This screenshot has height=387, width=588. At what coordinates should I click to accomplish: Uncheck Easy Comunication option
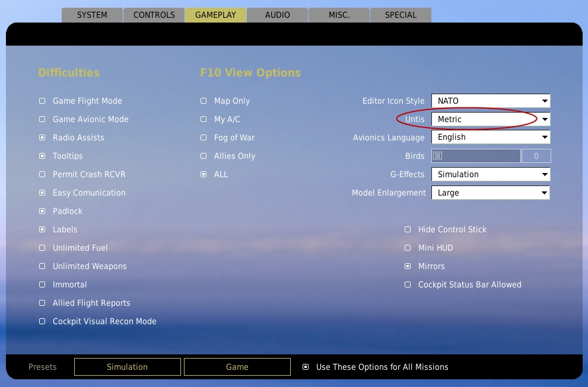42,193
